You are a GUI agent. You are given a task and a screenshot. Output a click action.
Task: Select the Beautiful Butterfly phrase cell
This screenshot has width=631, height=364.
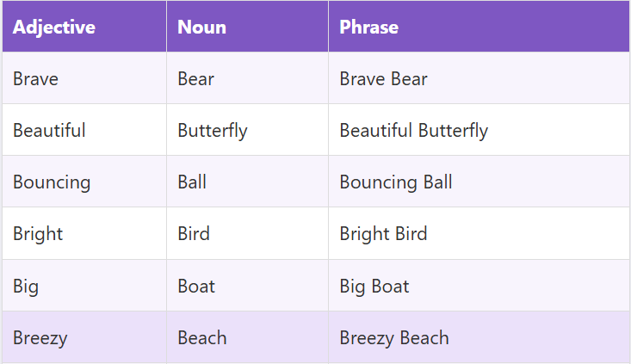(x=413, y=131)
